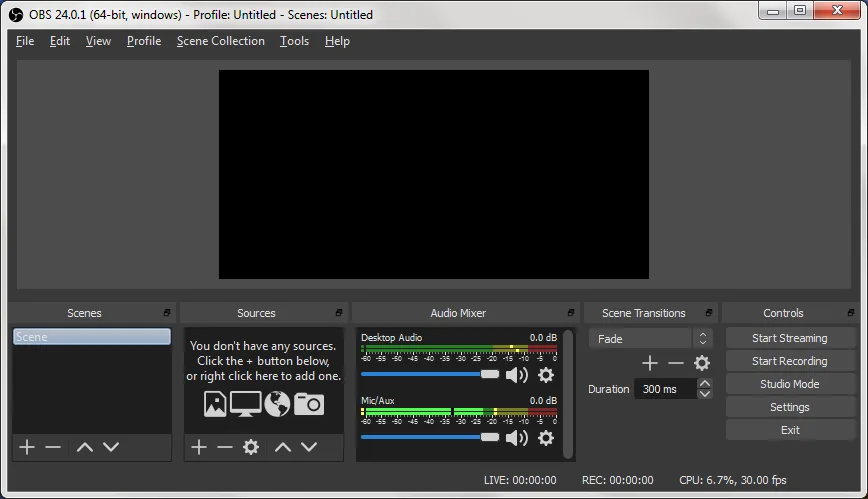
Task: Click the Duration 300 ms field
Action: click(666, 389)
